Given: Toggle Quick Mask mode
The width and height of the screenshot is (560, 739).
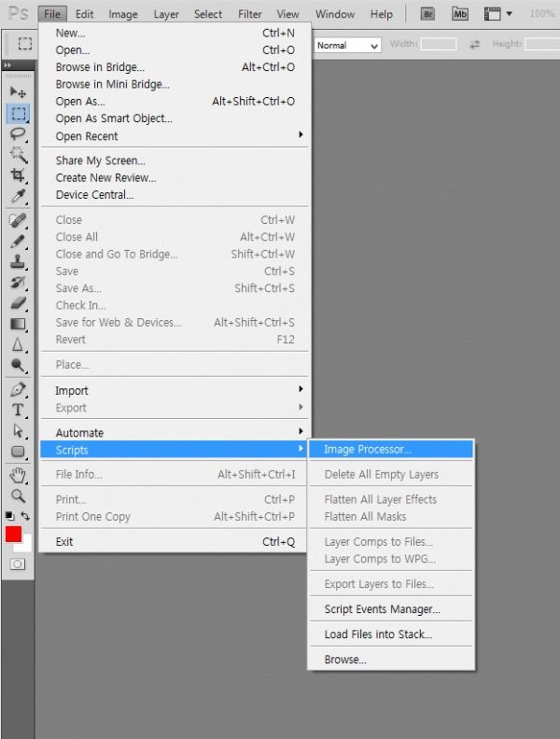Looking at the screenshot, I should [18, 565].
